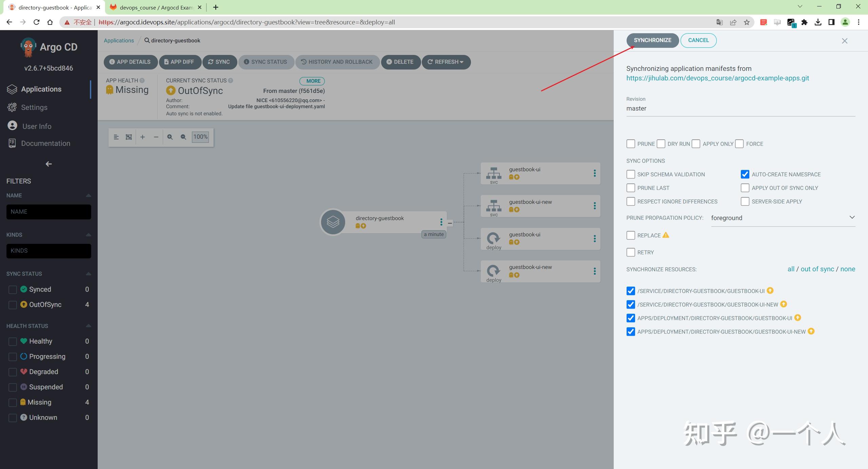Open guestbook-ui deploy node menu

[x=594, y=239]
